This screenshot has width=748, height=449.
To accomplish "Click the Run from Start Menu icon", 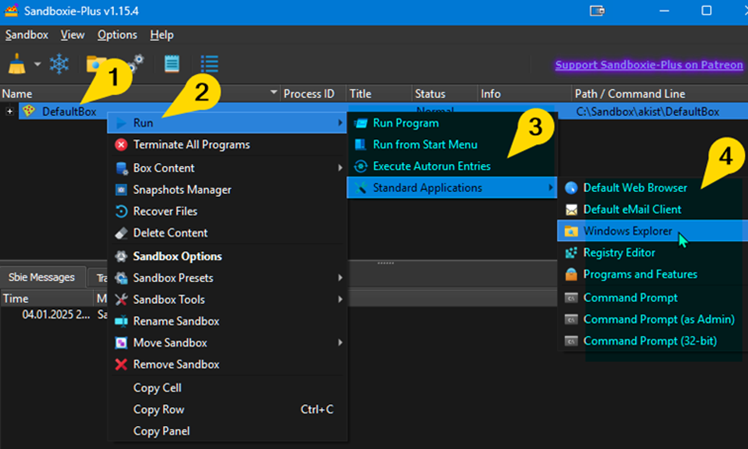I will click(x=361, y=145).
